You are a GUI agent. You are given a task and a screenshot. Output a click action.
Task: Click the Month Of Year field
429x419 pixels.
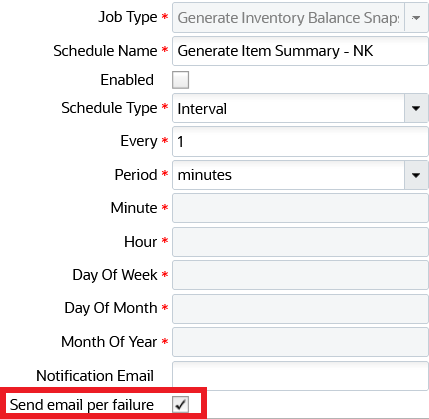(300, 342)
